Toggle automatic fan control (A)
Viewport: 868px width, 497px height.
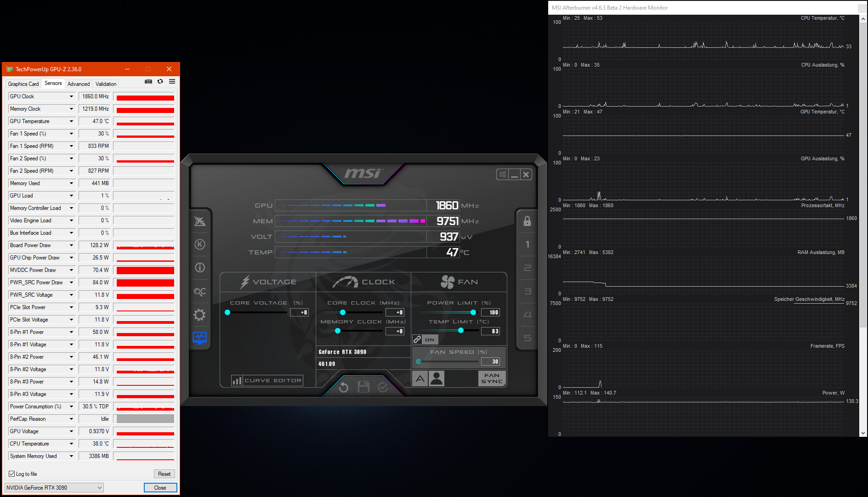point(420,379)
